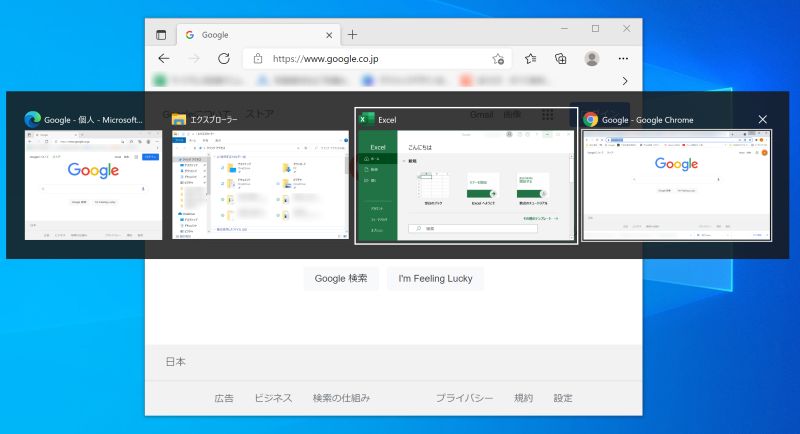Open the Collections icon in Edge toolbar

tap(561, 59)
